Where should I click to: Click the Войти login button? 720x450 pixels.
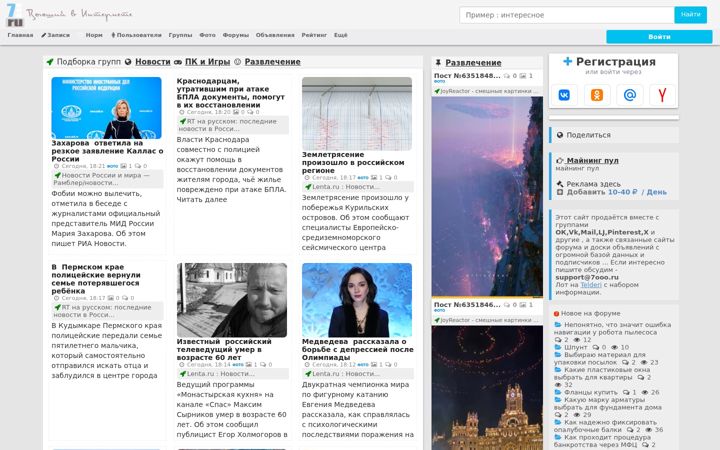click(x=659, y=37)
